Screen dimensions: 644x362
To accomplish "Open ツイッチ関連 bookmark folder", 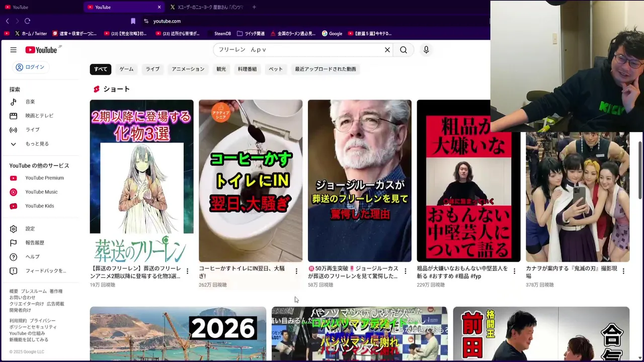I will [251, 34].
